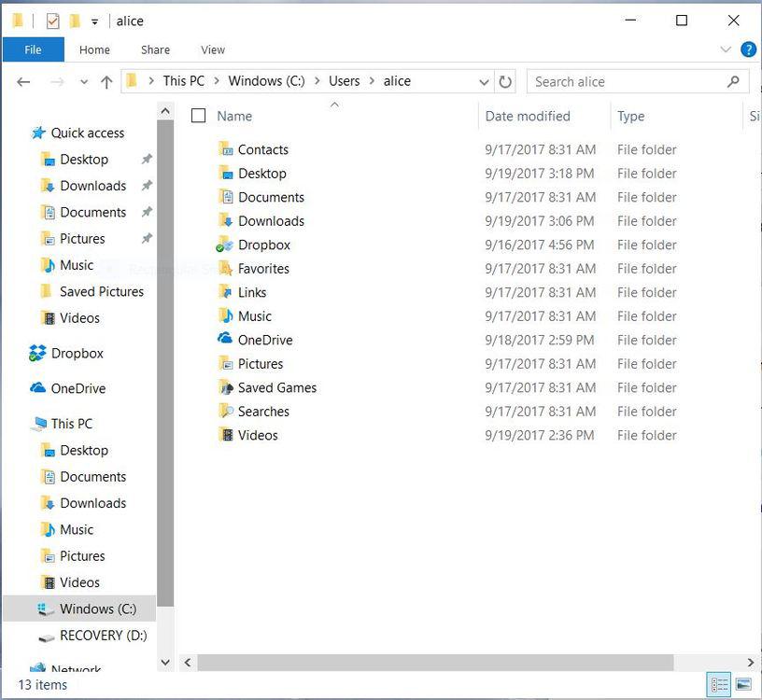Image resolution: width=762 pixels, height=700 pixels.
Task: Open the Share tab
Action: click(154, 49)
